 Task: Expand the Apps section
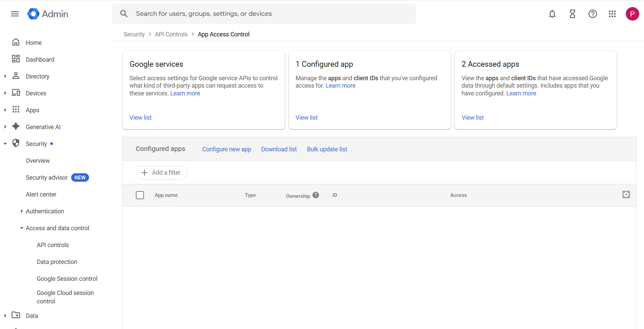point(5,110)
